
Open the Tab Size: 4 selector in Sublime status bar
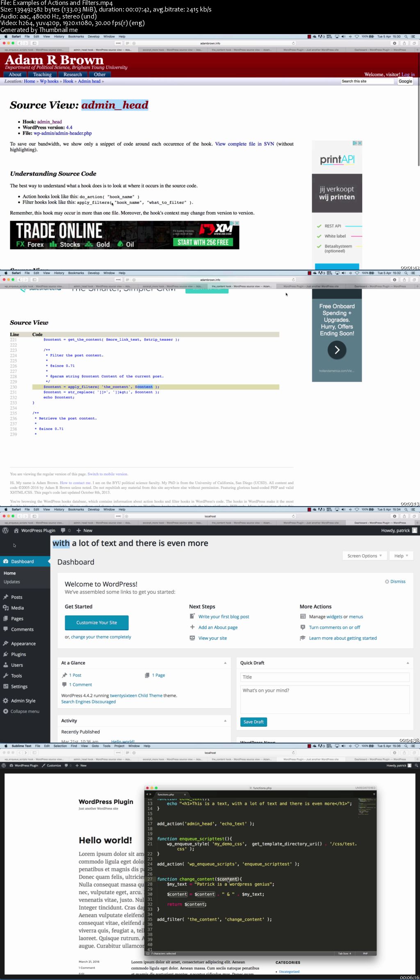point(345,953)
